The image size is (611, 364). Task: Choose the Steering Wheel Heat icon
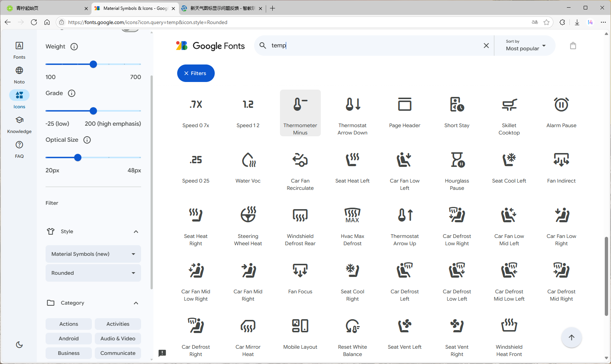[x=248, y=224]
